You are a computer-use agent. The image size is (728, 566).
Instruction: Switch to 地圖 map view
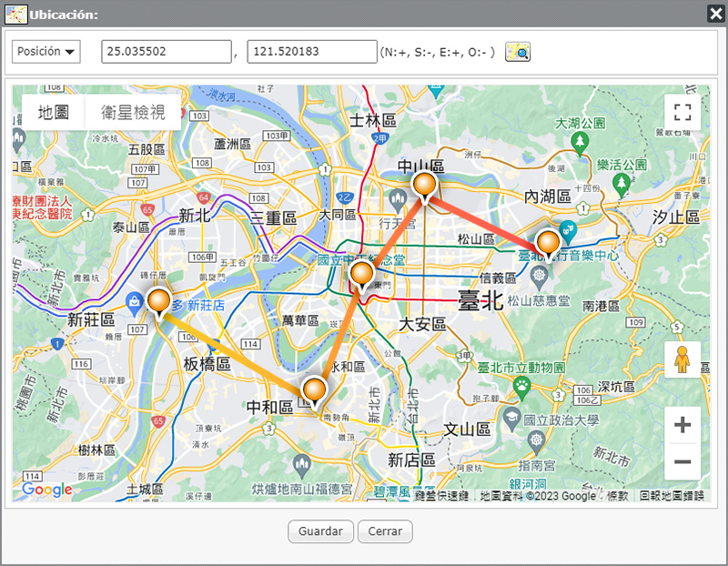[x=54, y=112]
